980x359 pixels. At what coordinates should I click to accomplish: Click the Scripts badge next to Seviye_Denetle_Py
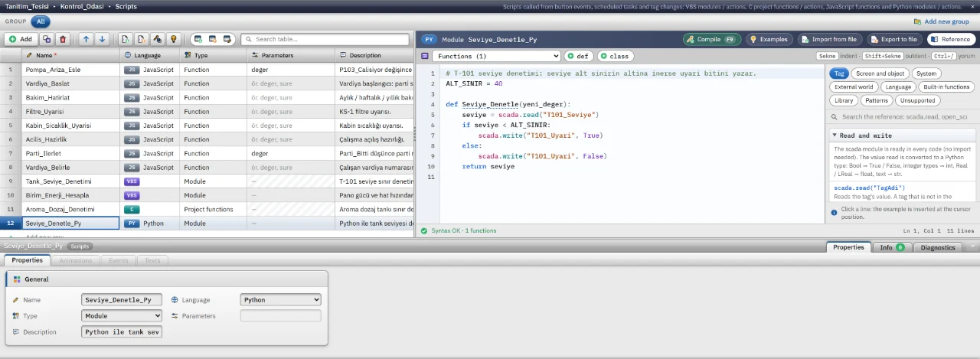point(80,246)
